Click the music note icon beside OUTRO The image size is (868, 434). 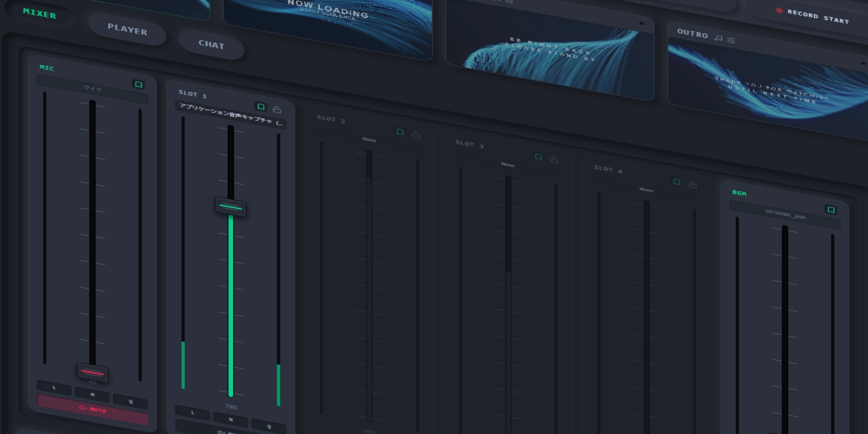tap(718, 38)
